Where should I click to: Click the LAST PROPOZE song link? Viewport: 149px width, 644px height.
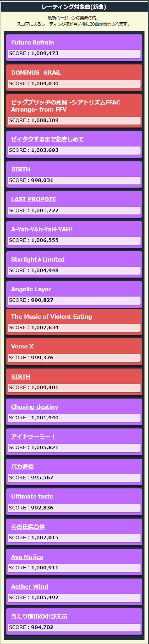pyautogui.click(x=34, y=199)
